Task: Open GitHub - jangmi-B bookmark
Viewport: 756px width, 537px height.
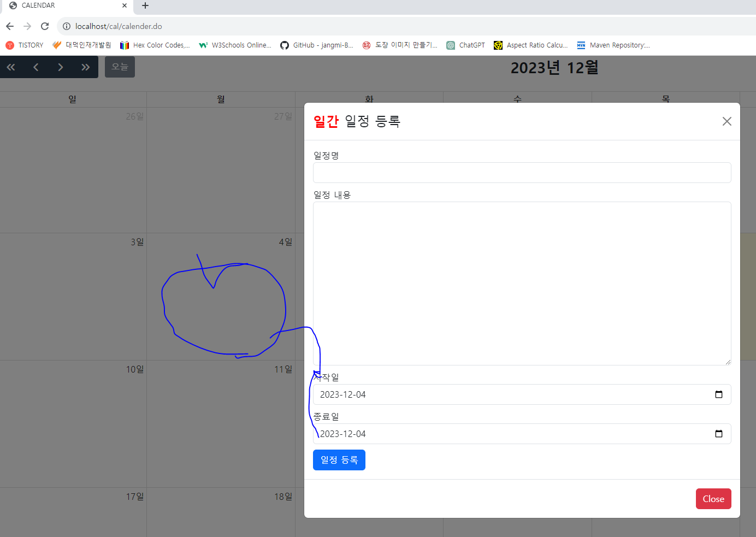Action: point(317,45)
